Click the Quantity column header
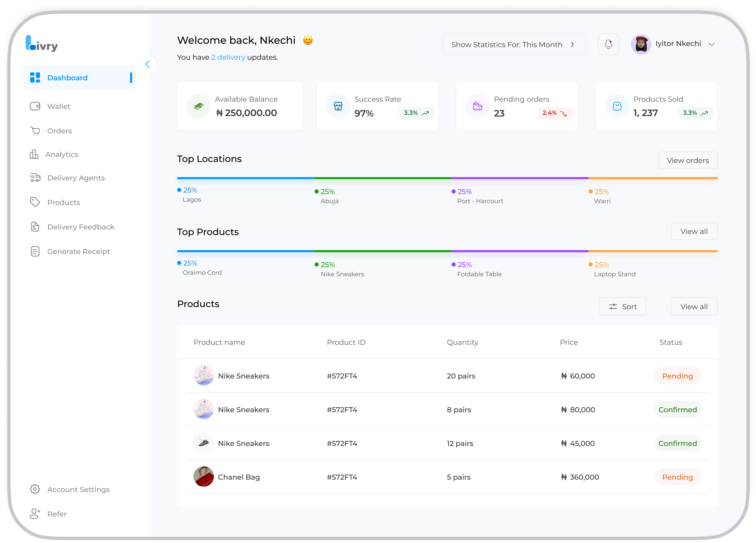Image resolution: width=756 pixels, height=543 pixels. click(x=462, y=343)
